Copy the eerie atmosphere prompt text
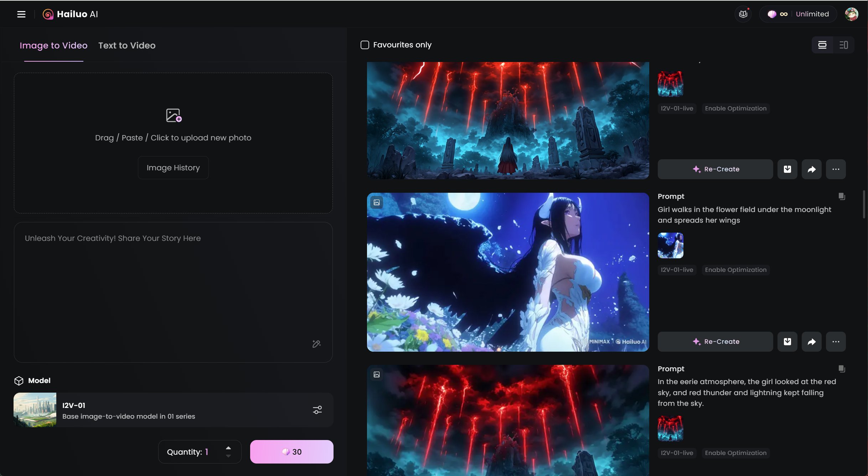This screenshot has width=868, height=476. click(842, 369)
